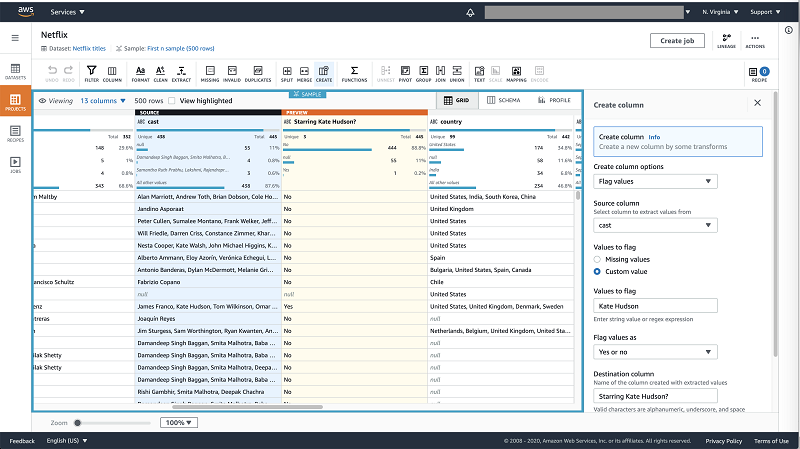Click the Values to flag input field
800x449 pixels.
655,306
